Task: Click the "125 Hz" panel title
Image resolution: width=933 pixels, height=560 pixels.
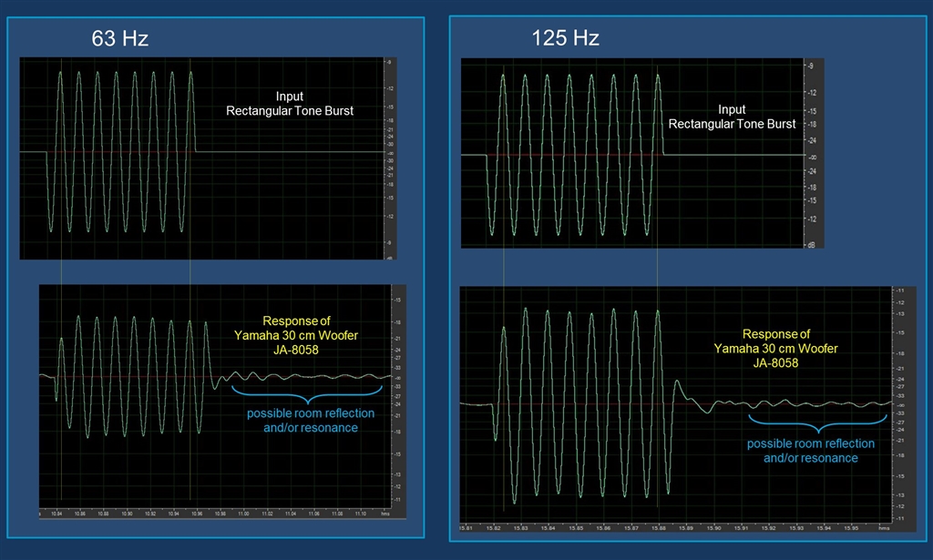Action: point(565,38)
